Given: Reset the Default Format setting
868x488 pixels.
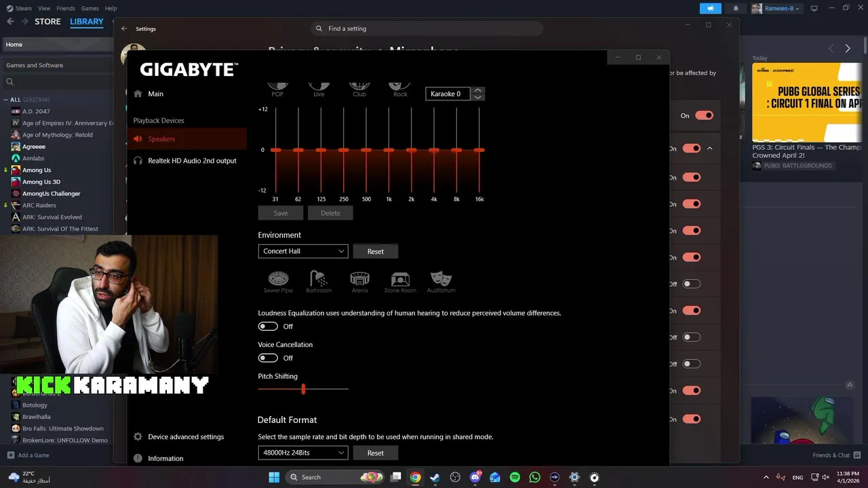Looking at the screenshot, I should tap(376, 453).
